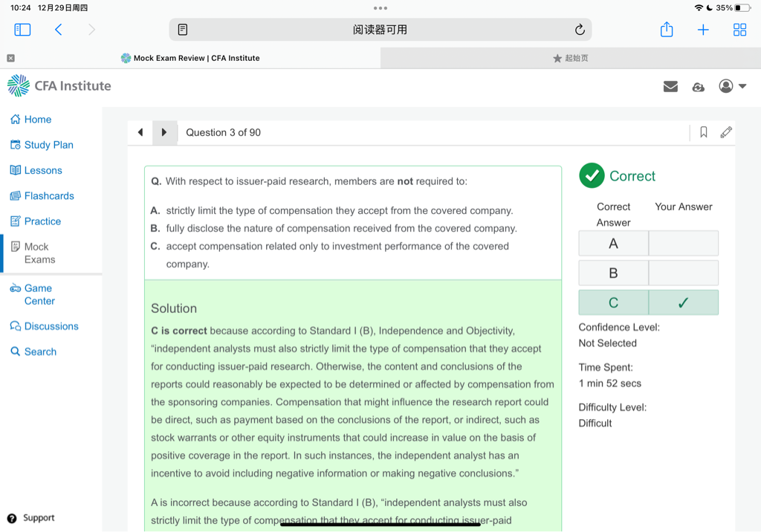Click the "Not Selected" confidence value
The image size is (761, 532).
click(x=607, y=343)
